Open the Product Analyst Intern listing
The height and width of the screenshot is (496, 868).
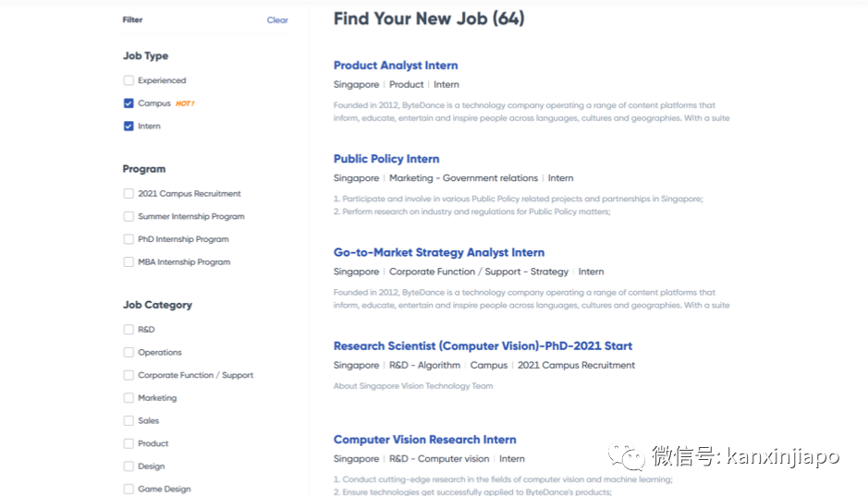click(x=396, y=66)
